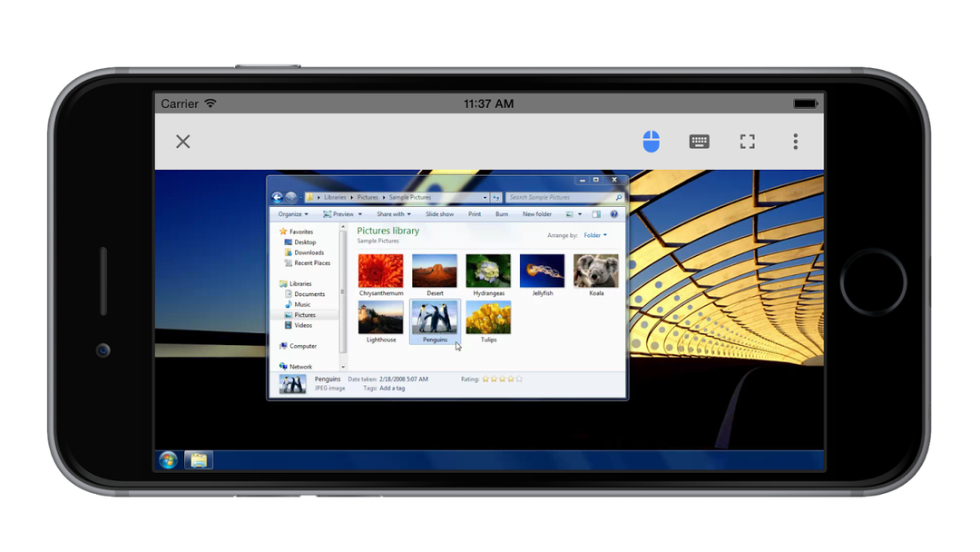Open Windows Explorer from the taskbar
The width and height of the screenshot is (980, 552).
197,459
